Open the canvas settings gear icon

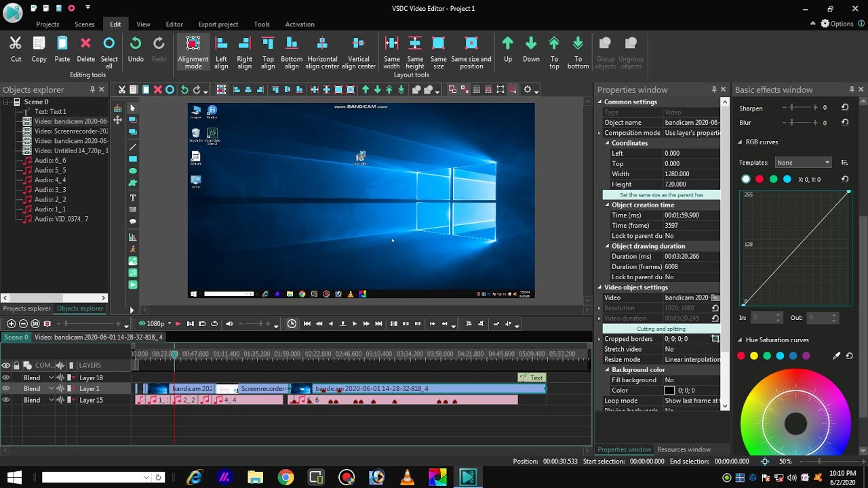tap(527, 89)
